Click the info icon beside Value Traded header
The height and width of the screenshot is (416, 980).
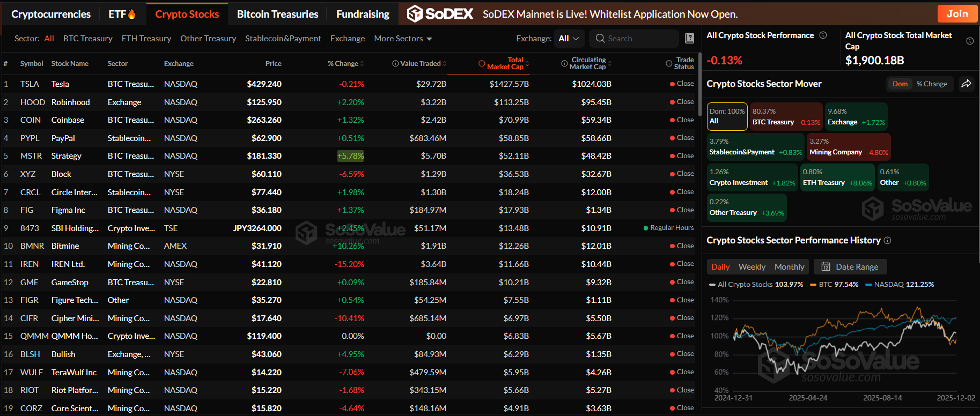coord(395,64)
